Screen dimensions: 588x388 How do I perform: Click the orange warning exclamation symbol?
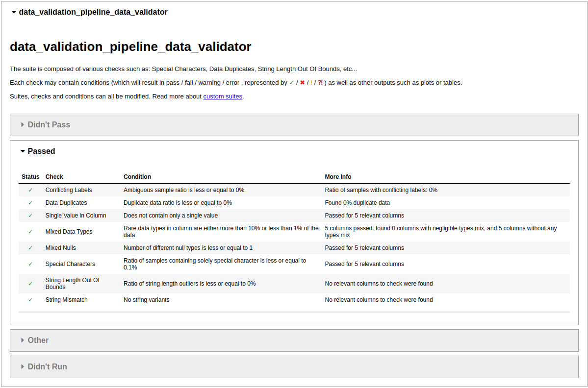coord(311,82)
